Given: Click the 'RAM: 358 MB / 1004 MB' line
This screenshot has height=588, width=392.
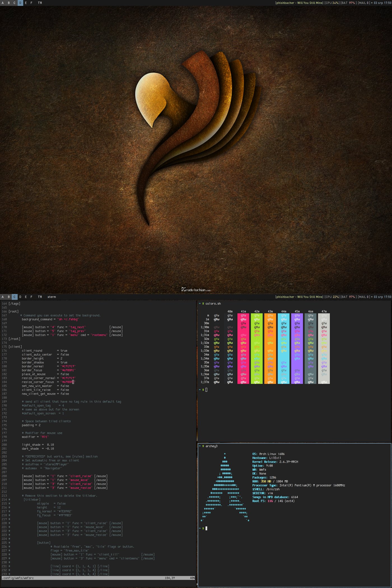Looking at the screenshot, I should pos(270,481).
